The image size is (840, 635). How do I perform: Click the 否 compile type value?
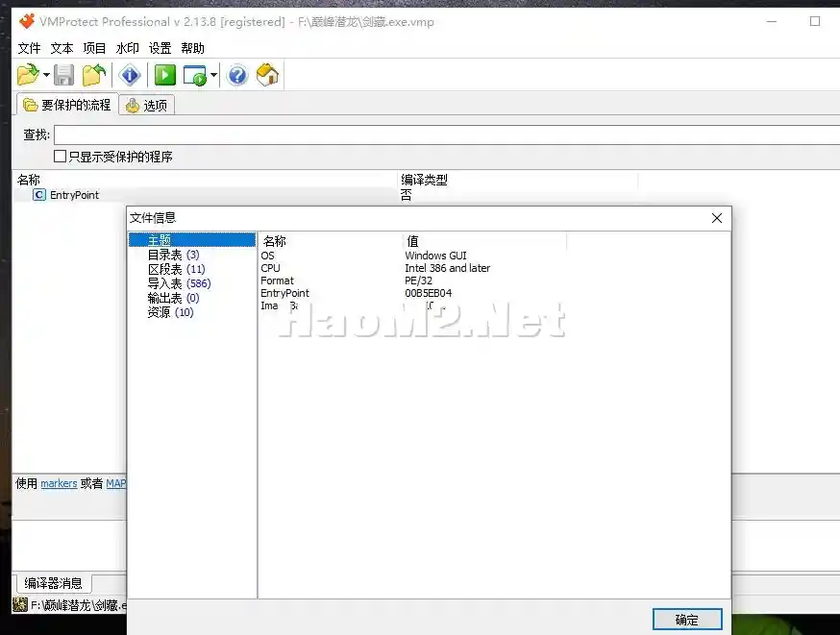coord(407,195)
